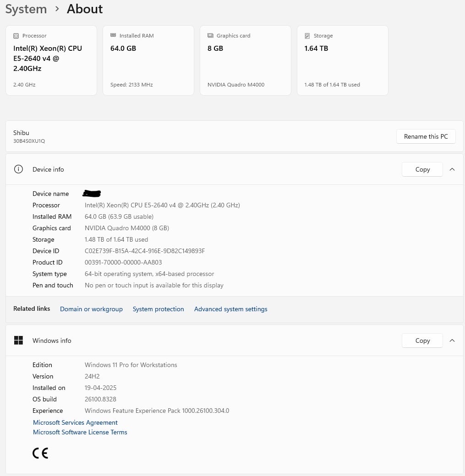465x476 pixels.
Task: Select Device info Storage used value
Action: (x=116, y=239)
